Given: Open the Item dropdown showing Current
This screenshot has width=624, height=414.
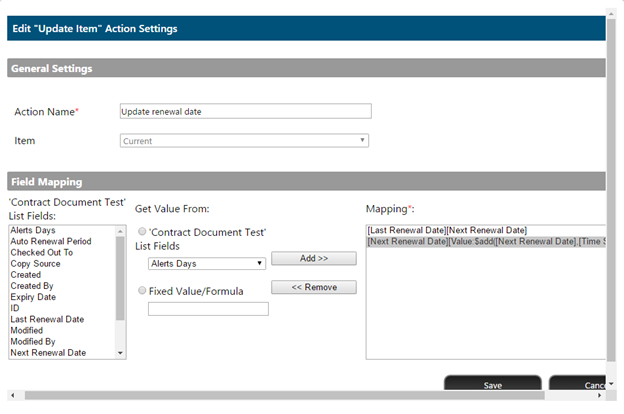Looking at the screenshot, I should click(244, 141).
